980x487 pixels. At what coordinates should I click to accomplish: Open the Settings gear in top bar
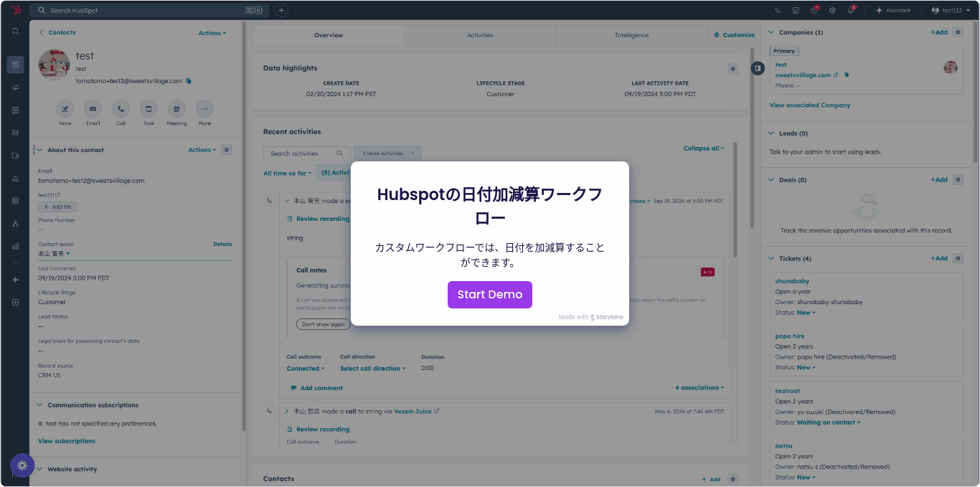(832, 11)
